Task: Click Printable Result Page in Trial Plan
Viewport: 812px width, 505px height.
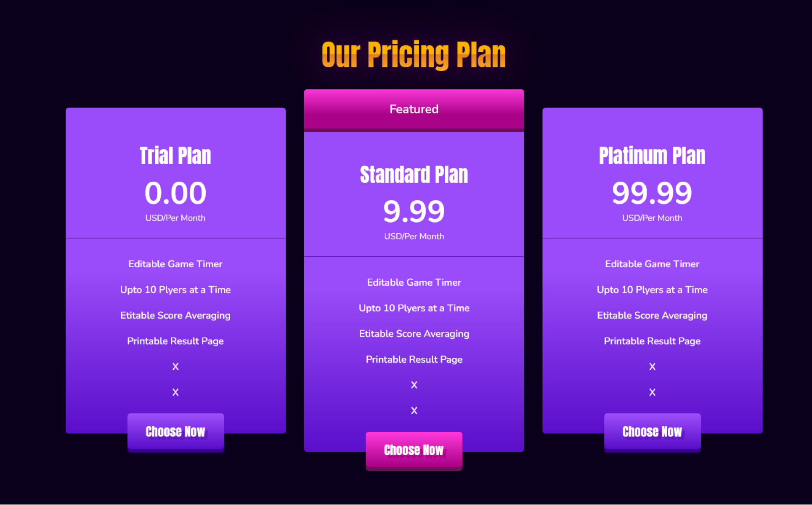Action: point(175,341)
